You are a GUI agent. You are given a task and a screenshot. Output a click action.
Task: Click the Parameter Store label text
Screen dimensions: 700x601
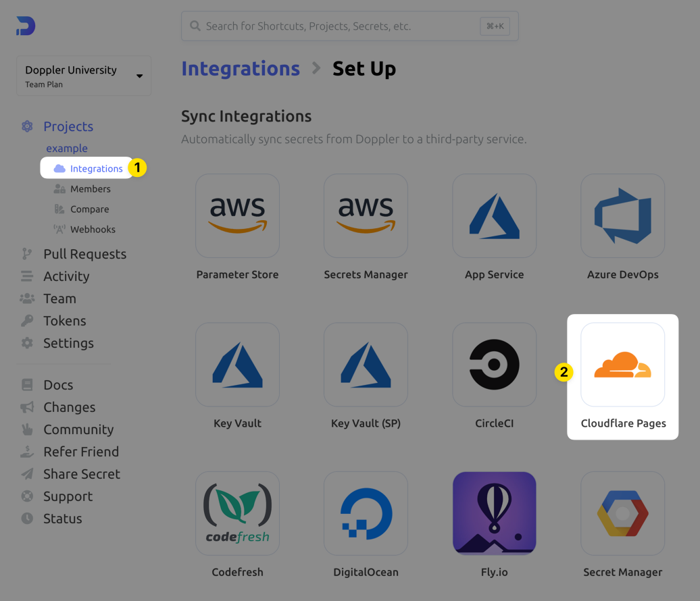point(238,275)
